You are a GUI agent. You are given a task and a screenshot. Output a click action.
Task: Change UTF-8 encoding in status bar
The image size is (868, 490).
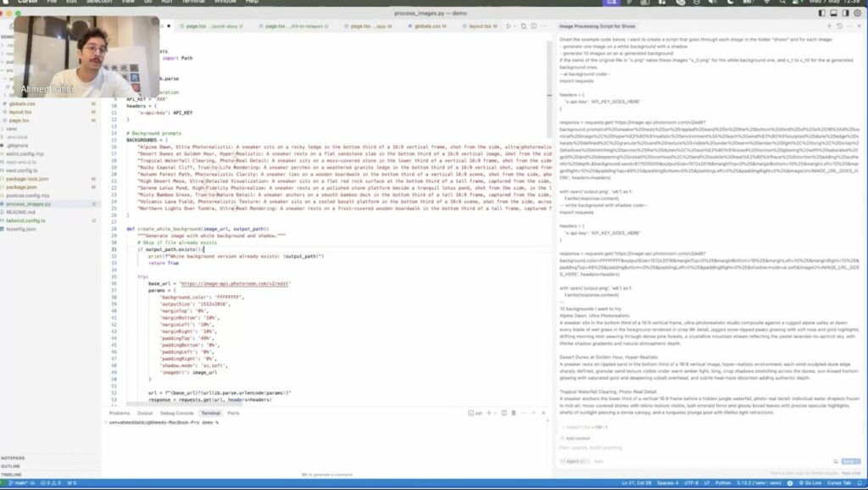coord(692,483)
